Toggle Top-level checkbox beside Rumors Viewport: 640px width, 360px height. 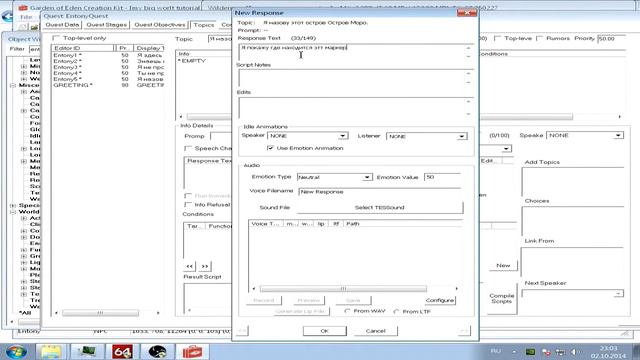pyautogui.click(x=497, y=38)
